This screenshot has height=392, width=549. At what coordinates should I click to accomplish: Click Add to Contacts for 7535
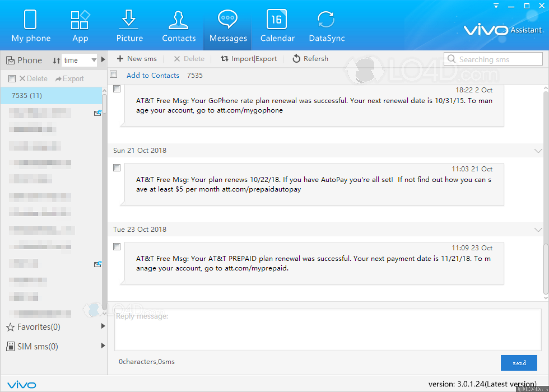click(x=153, y=75)
